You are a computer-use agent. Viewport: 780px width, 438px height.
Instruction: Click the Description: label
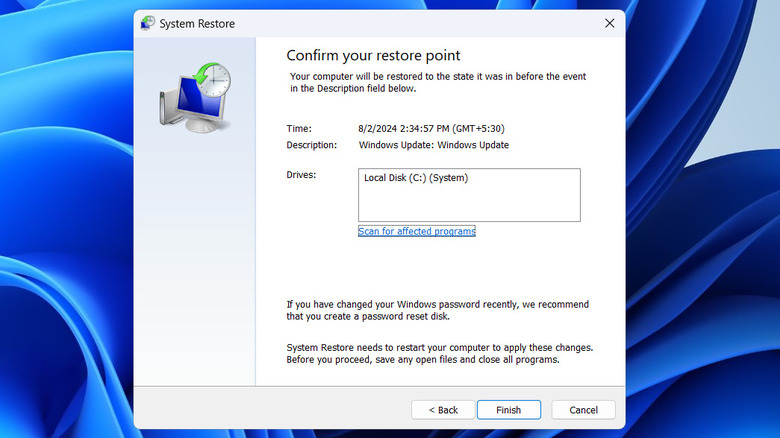tap(311, 145)
